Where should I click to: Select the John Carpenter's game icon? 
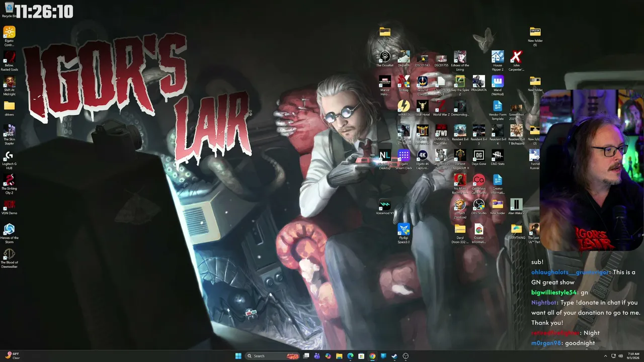(516, 61)
